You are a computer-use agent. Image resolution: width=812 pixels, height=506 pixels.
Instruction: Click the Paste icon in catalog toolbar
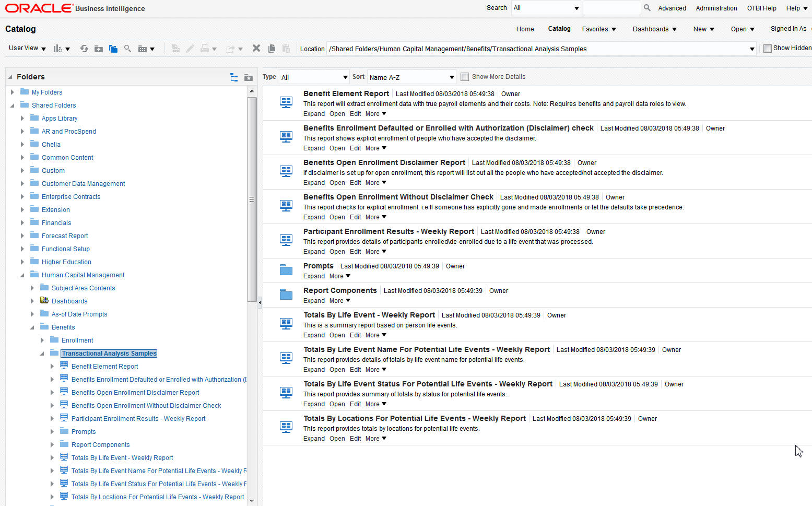[x=286, y=49]
